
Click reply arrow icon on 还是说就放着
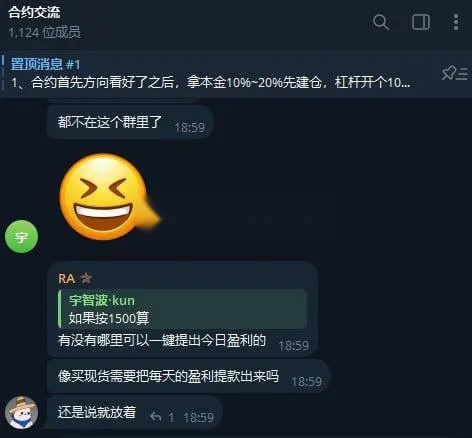click(156, 417)
